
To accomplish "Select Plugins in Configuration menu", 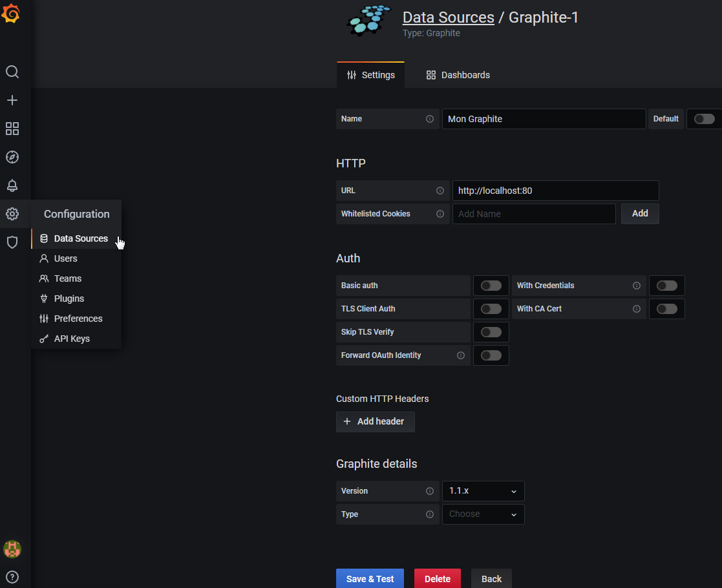I will click(69, 299).
